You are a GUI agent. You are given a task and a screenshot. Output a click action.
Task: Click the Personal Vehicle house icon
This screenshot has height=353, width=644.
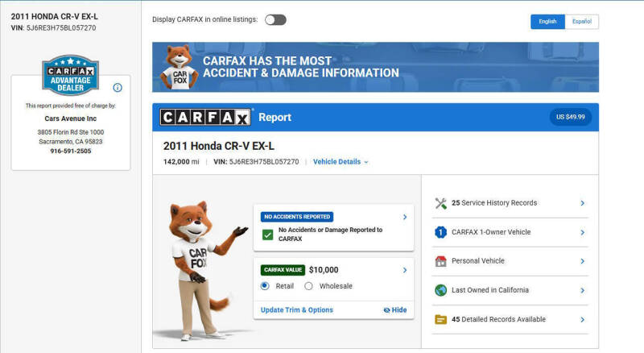point(440,261)
